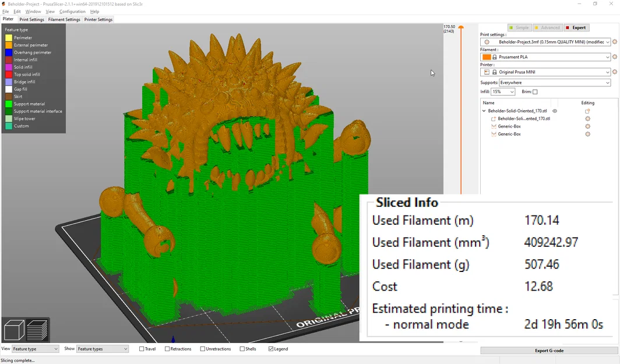Image resolution: width=620 pixels, height=364 pixels.
Task: Switch to the Plater tab
Action: [8, 19]
